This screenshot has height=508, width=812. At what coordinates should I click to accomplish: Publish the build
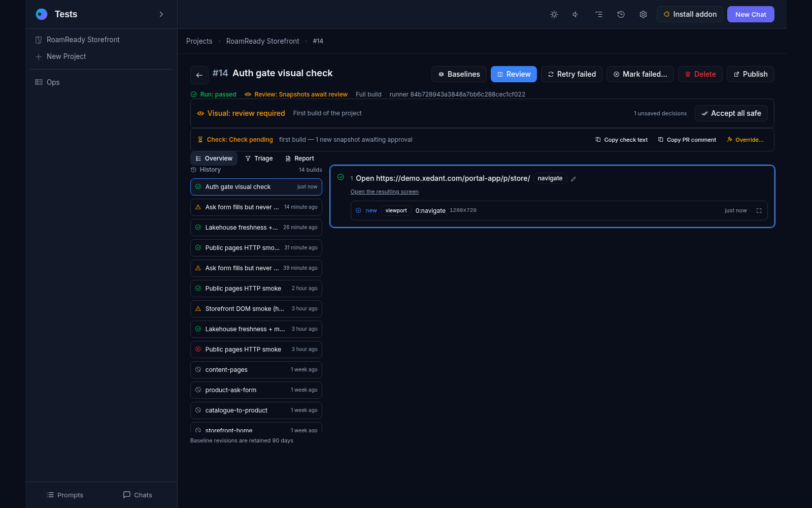750,74
